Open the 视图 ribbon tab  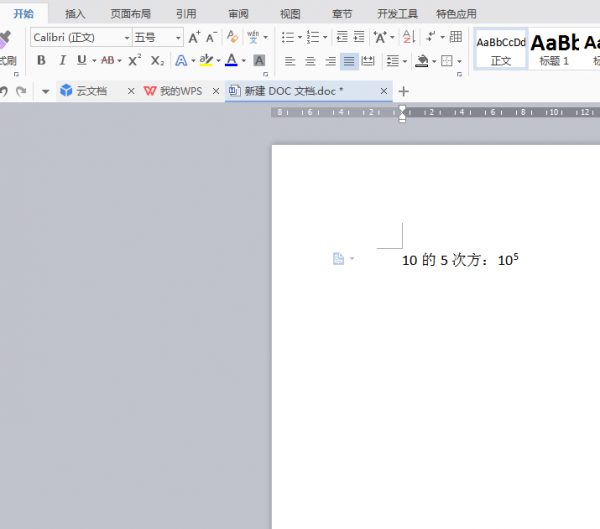[x=290, y=14]
